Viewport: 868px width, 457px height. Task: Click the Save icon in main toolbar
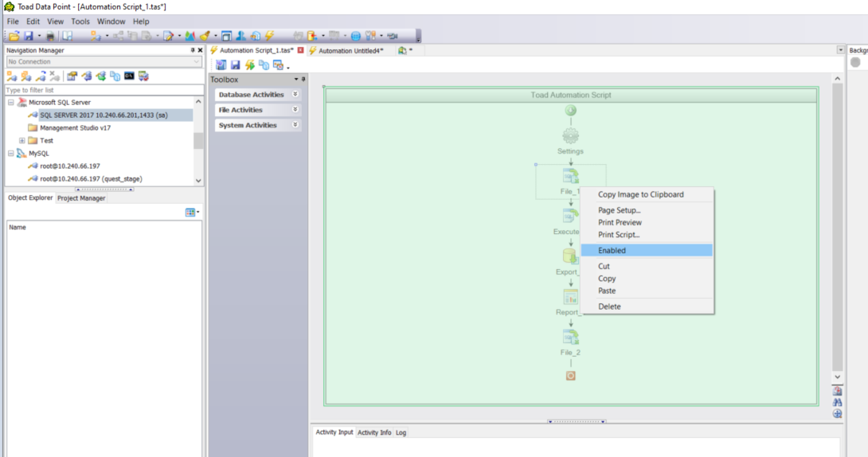28,36
